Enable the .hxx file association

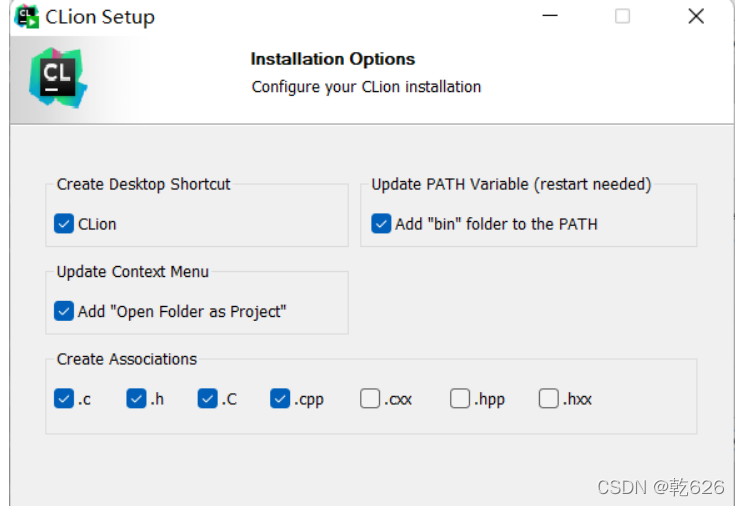549,399
